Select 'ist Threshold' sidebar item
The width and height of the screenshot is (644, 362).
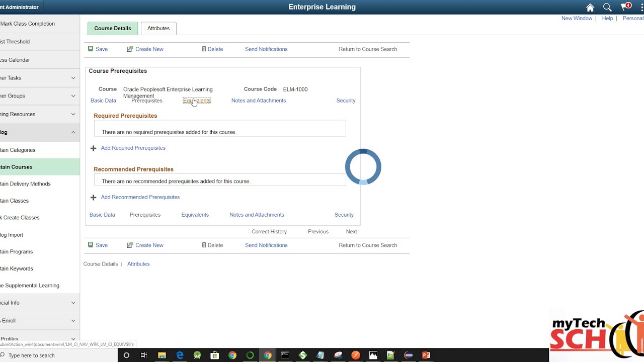click(x=40, y=42)
